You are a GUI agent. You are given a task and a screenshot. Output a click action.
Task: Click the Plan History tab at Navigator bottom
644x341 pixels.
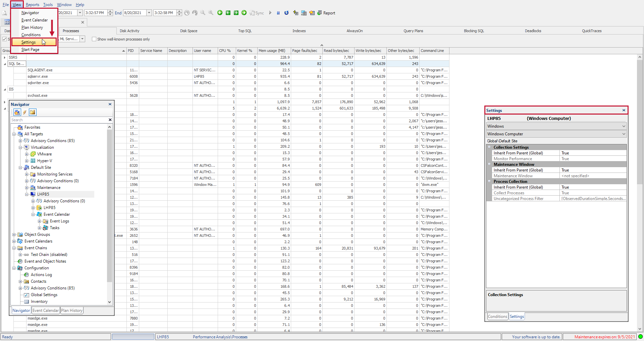(71, 310)
